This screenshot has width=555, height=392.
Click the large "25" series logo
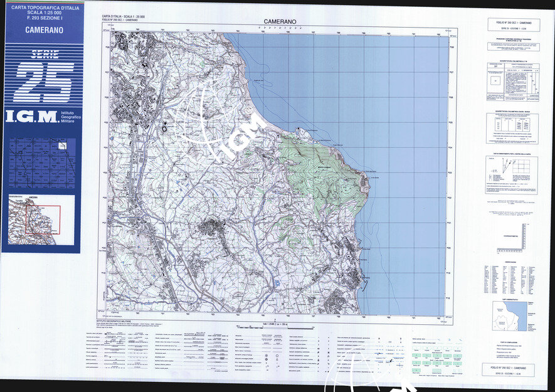pyautogui.click(x=41, y=82)
